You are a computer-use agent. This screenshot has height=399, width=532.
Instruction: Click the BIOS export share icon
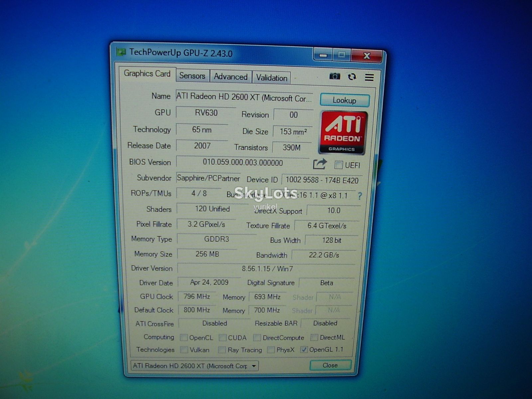pos(320,164)
